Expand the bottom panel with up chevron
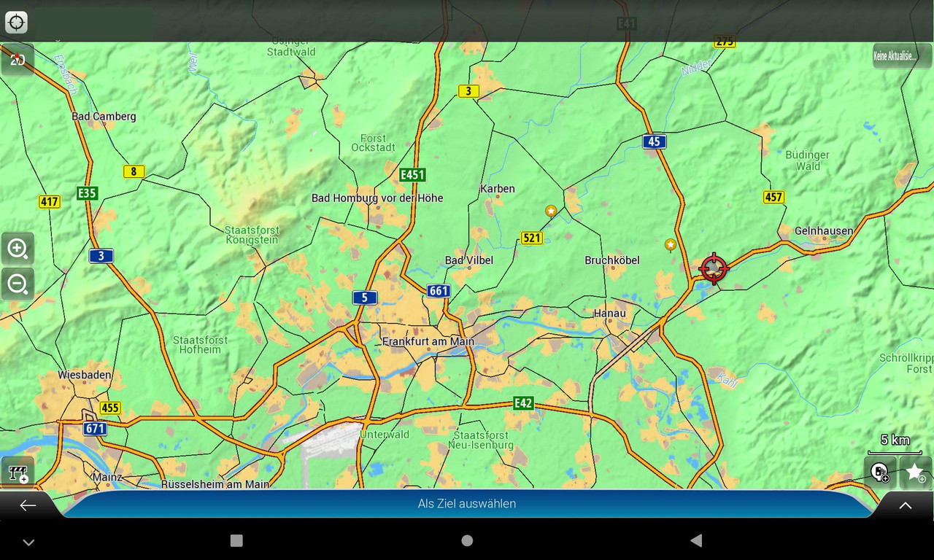 906,505
